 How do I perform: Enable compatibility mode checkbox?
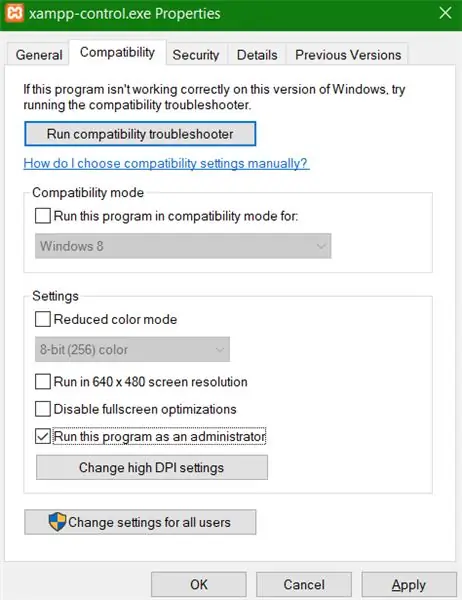tap(42, 215)
